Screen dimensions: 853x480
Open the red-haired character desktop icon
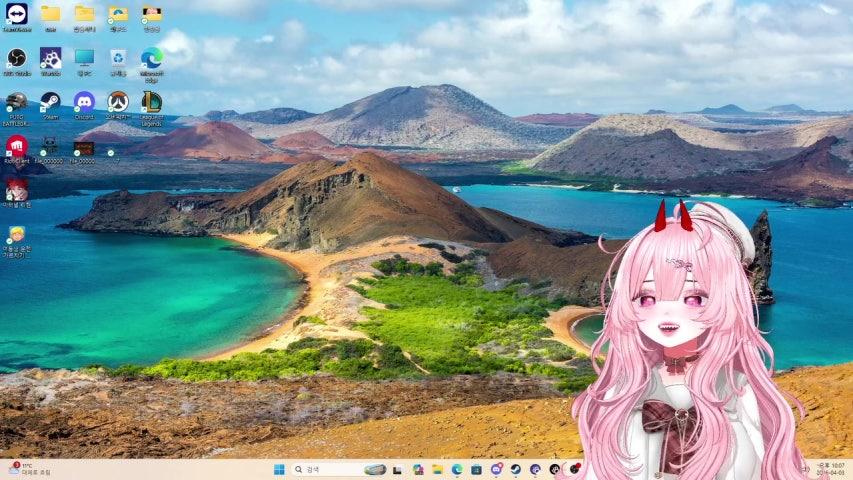pos(16,193)
